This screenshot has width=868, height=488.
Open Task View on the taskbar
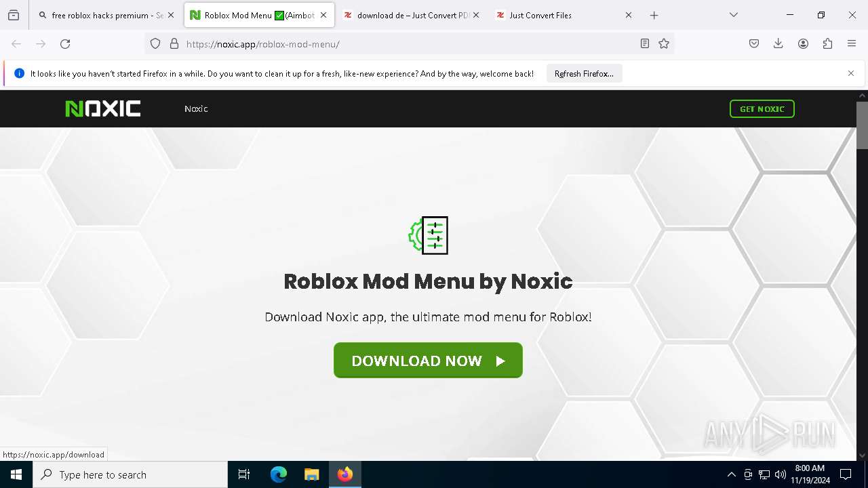point(244,474)
